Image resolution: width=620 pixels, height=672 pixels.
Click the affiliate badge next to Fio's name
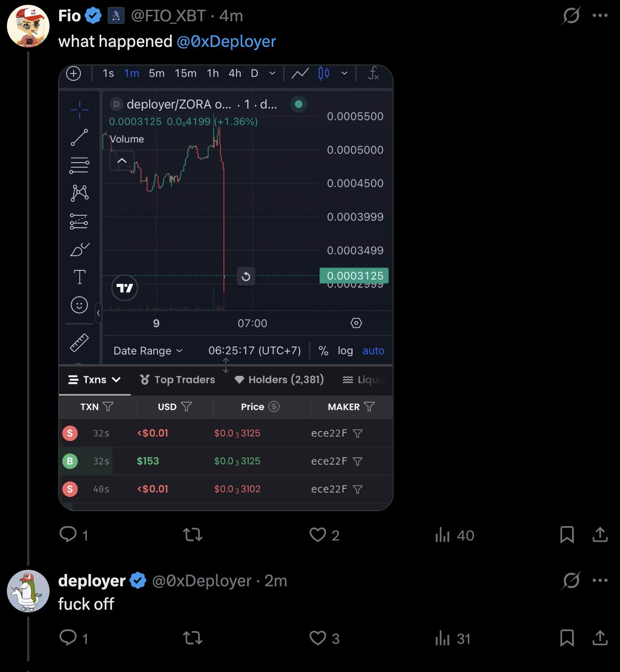pos(116,16)
